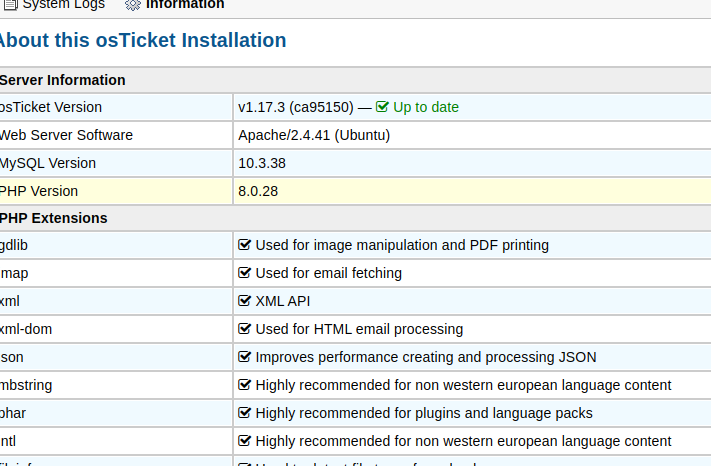Click the gdlib extension check icon
Screen dimensions: 711x466
(x=244, y=245)
